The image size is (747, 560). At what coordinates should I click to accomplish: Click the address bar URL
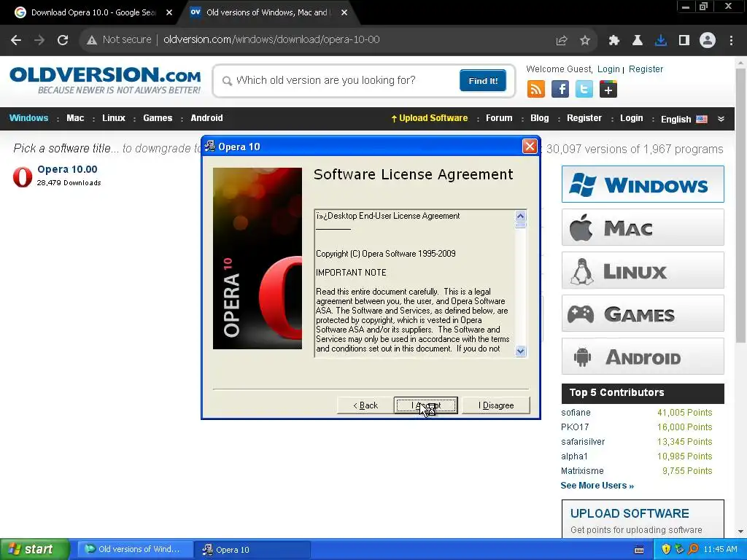[x=271, y=39]
